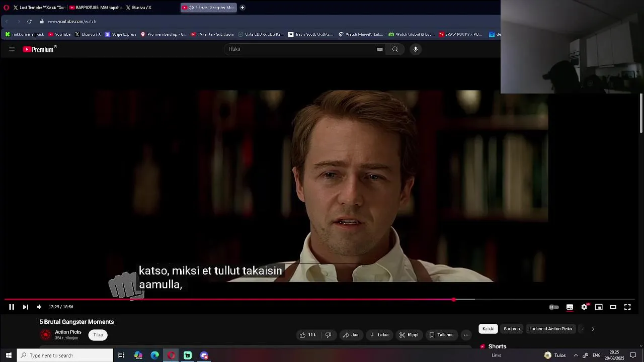Open more actions three-dot menu

(466, 335)
